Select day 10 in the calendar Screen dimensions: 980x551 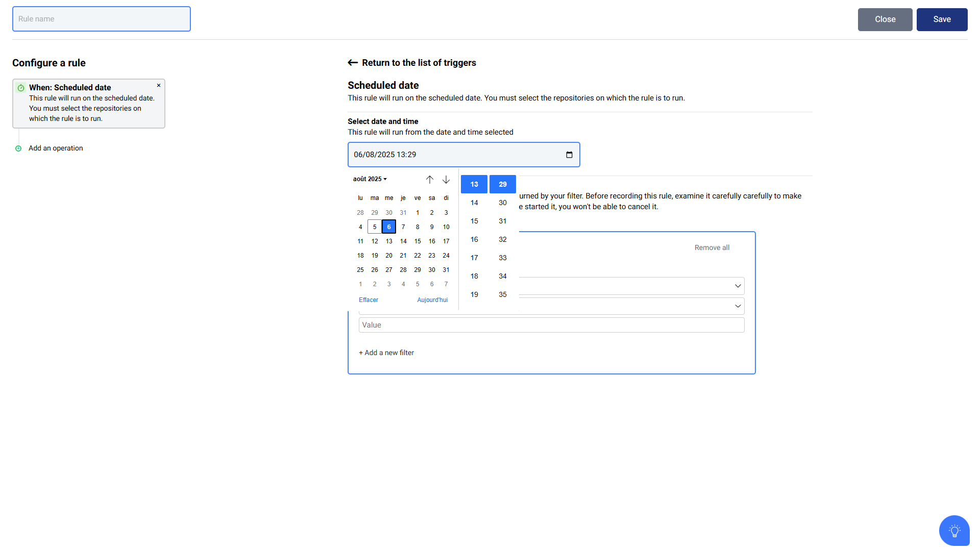(x=446, y=227)
